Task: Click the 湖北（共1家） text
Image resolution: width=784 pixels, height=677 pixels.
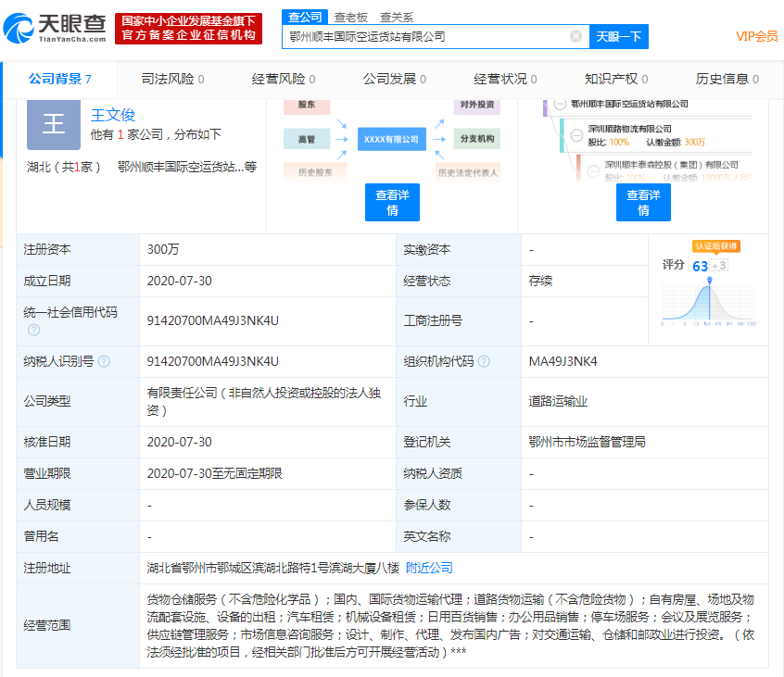Action: 64,167
